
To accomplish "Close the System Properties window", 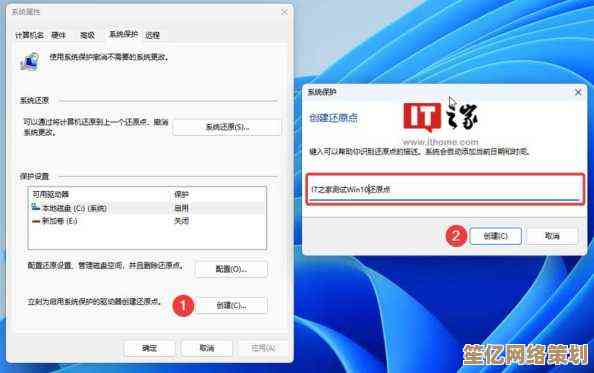I will click(284, 12).
